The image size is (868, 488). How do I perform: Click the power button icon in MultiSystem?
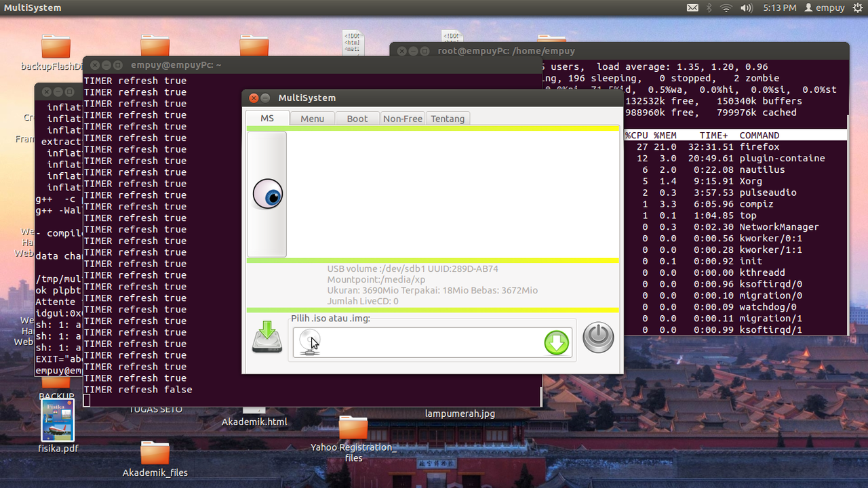pos(597,337)
